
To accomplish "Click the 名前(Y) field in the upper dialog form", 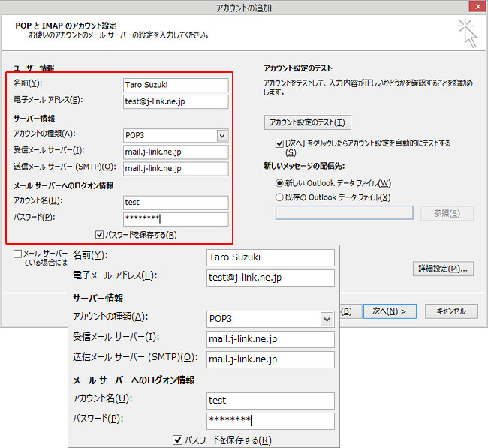I will click(x=176, y=85).
